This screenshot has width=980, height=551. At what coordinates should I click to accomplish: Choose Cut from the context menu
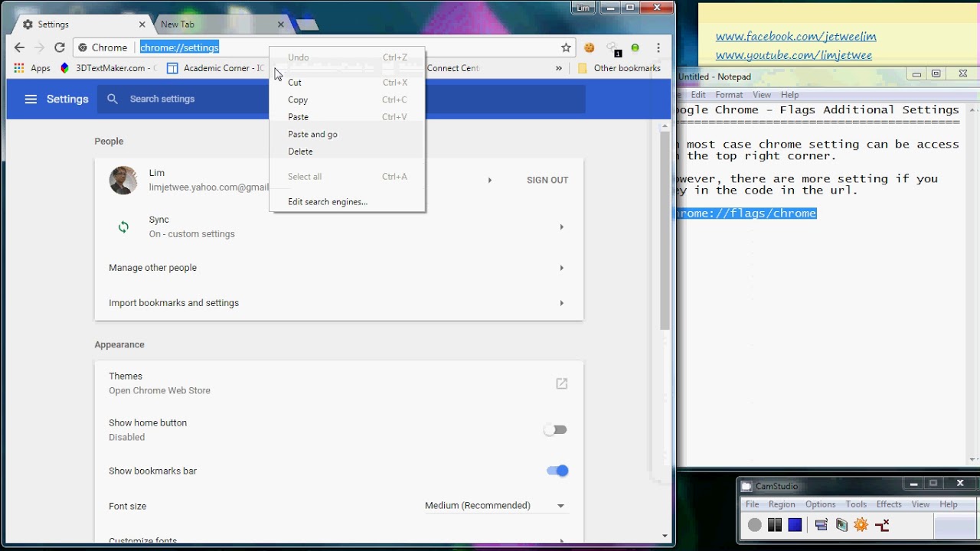(347, 82)
